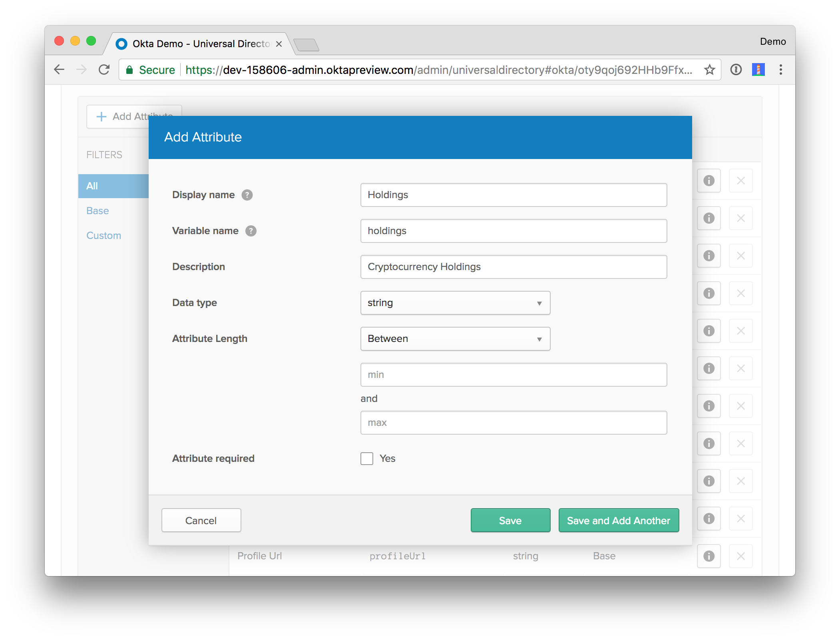The width and height of the screenshot is (840, 640).
Task: Select the Custom filter
Action: point(104,236)
